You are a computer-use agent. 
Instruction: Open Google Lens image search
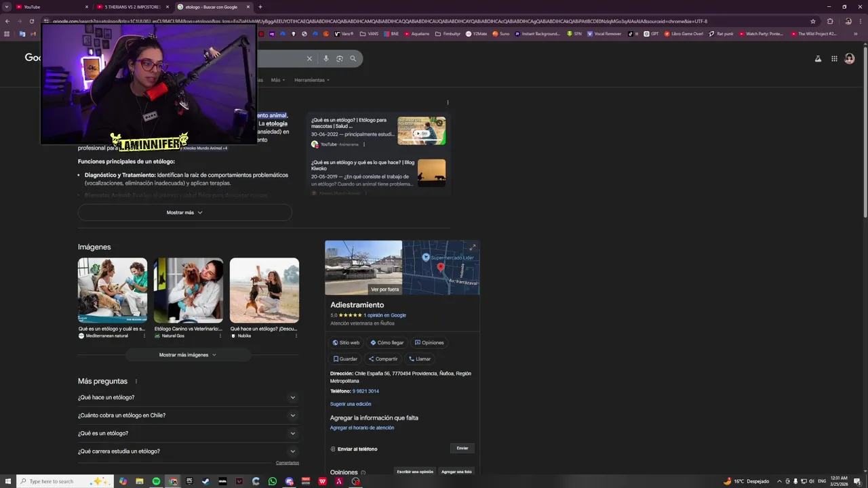[339, 58]
